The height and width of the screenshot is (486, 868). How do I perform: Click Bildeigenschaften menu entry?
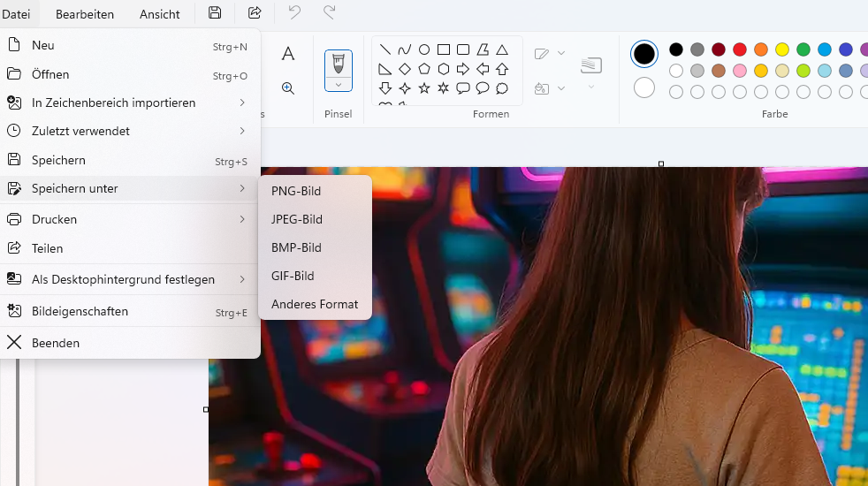[x=80, y=312]
